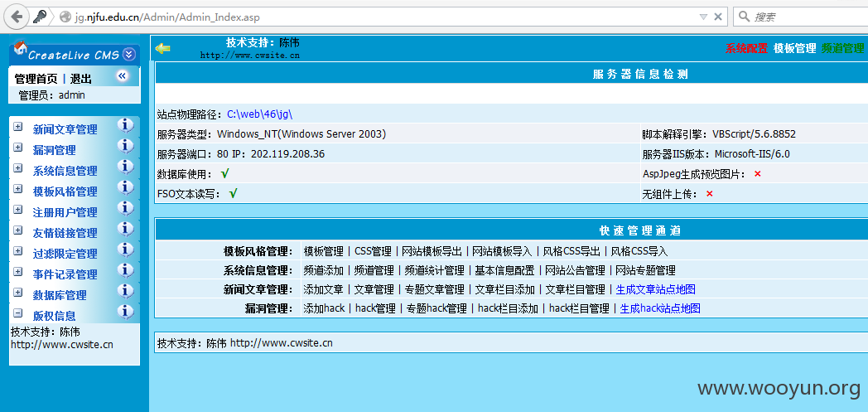Image resolution: width=868 pixels, height=412 pixels.
Task: Click info icon beside 过滤限定管理
Action: coord(126,250)
